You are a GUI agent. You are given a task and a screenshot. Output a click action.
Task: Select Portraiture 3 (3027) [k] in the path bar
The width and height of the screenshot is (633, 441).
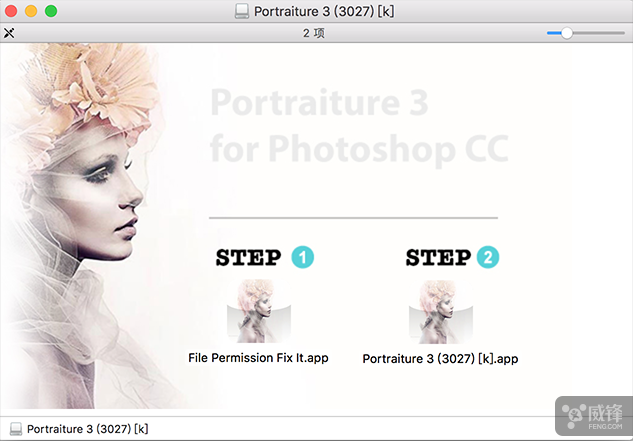click(x=87, y=429)
